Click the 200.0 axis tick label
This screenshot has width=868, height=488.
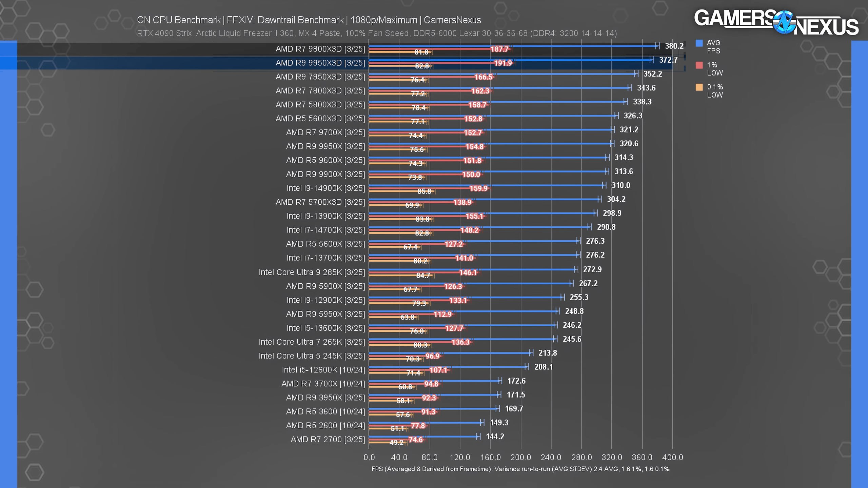pos(520,457)
